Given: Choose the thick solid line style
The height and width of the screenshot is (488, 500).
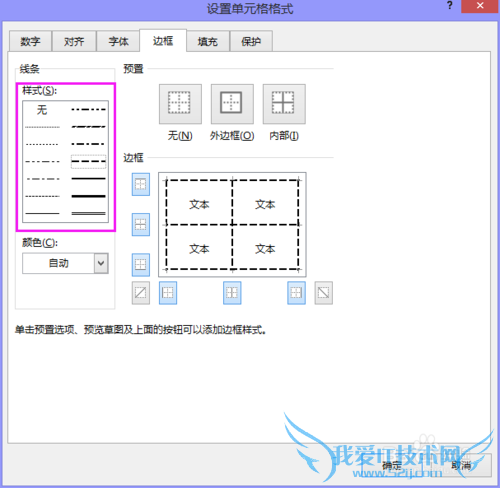Looking at the screenshot, I should [89, 196].
